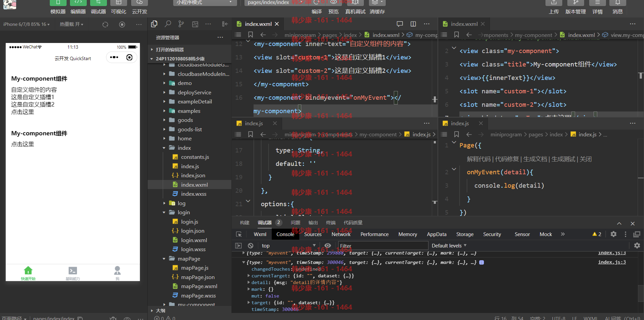Click the index.js:3 source link in console
The width and height of the screenshot is (644, 320).
pos(612,262)
